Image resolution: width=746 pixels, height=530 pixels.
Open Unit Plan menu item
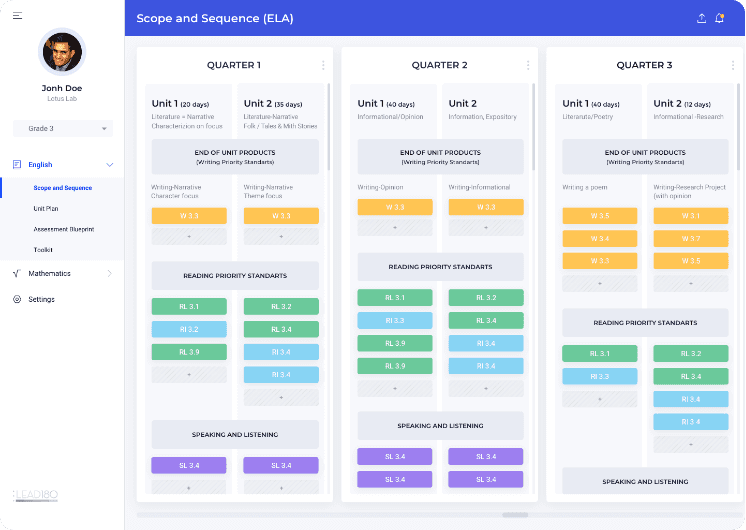click(x=46, y=208)
